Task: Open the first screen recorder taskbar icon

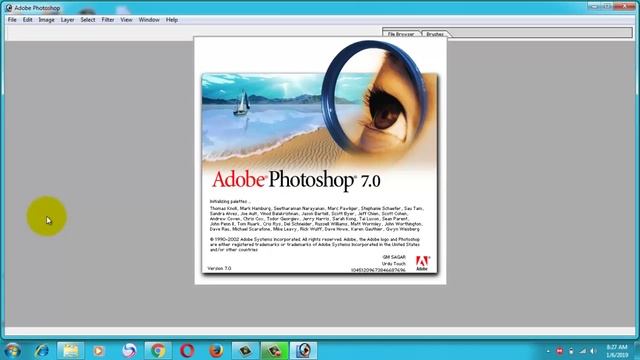Action: click(x=245, y=350)
